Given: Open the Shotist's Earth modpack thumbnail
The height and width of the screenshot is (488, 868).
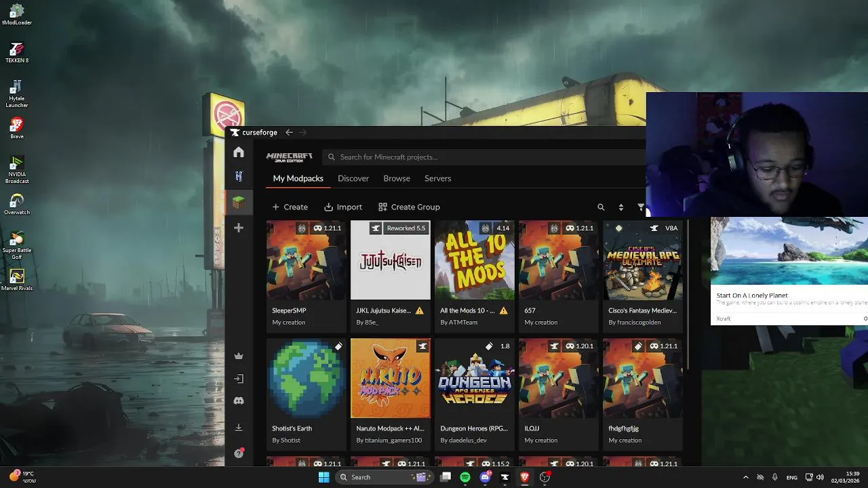Looking at the screenshot, I should tap(306, 378).
